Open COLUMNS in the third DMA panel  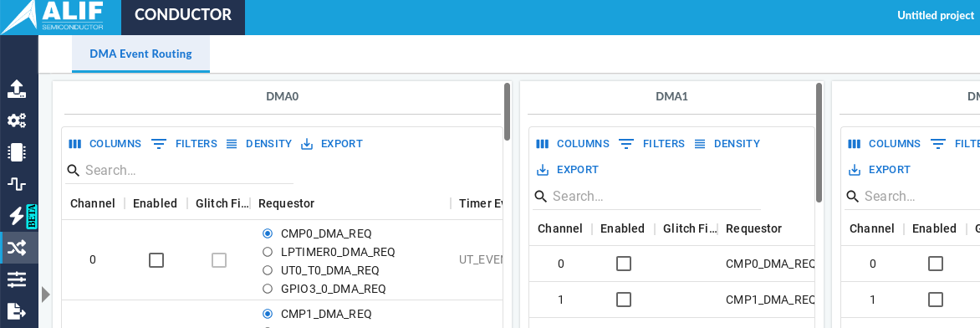[x=885, y=144]
